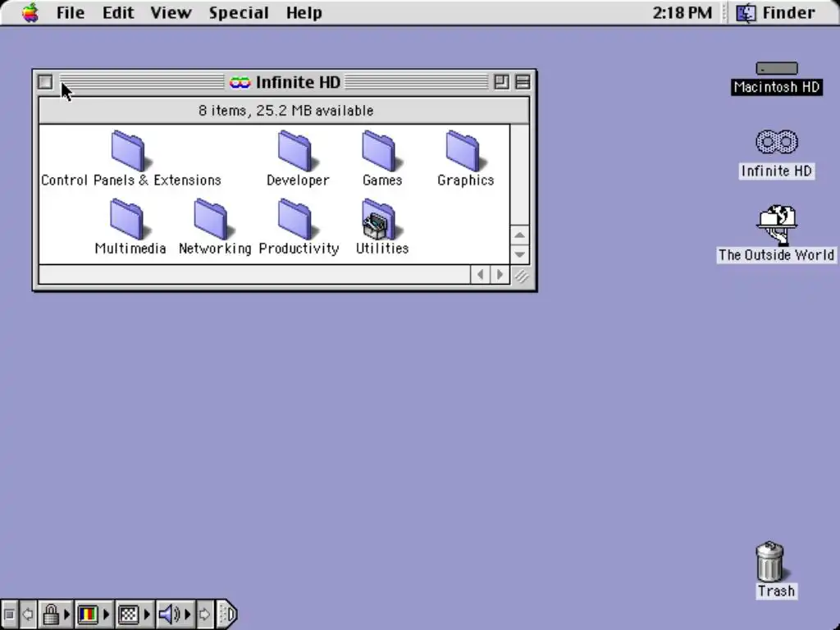Open the Special menu
This screenshot has height=630, width=840.
(239, 12)
